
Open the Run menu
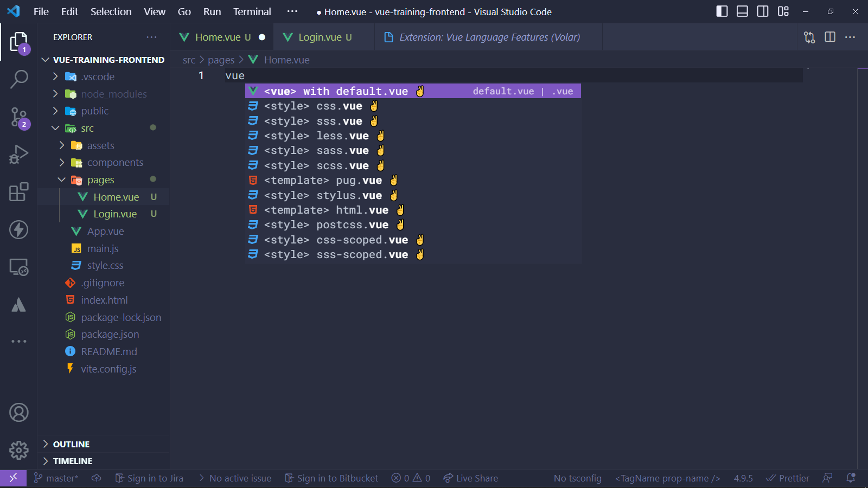(212, 11)
